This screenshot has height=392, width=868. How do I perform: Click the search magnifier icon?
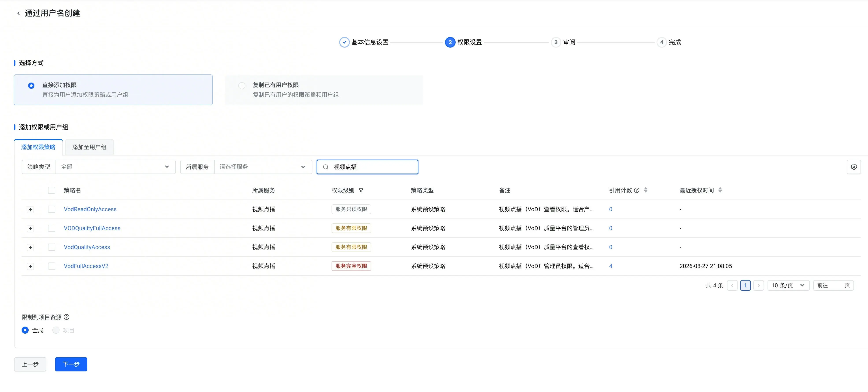pyautogui.click(x=326, y=167)
